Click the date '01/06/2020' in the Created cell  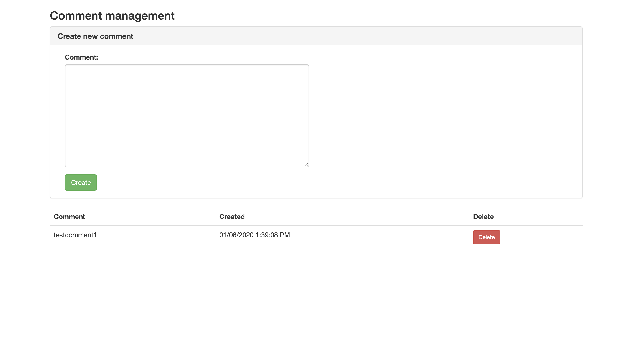tap(236, 235)
